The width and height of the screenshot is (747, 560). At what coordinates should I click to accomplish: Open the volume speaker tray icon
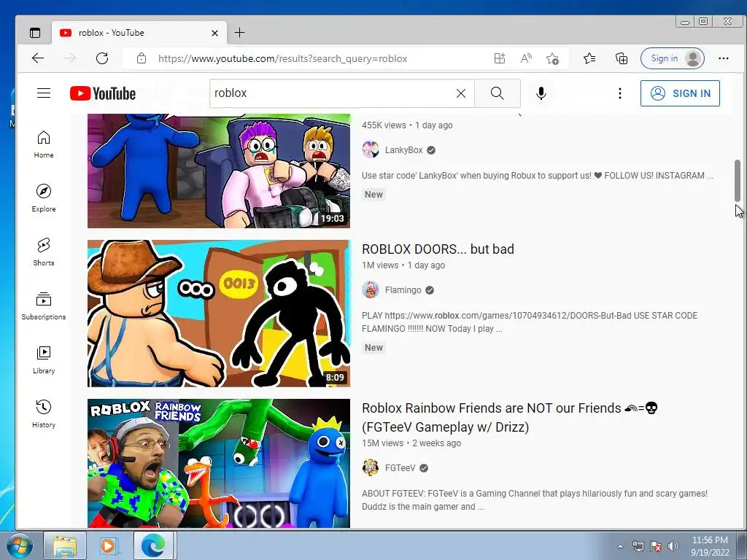[673, 546]
